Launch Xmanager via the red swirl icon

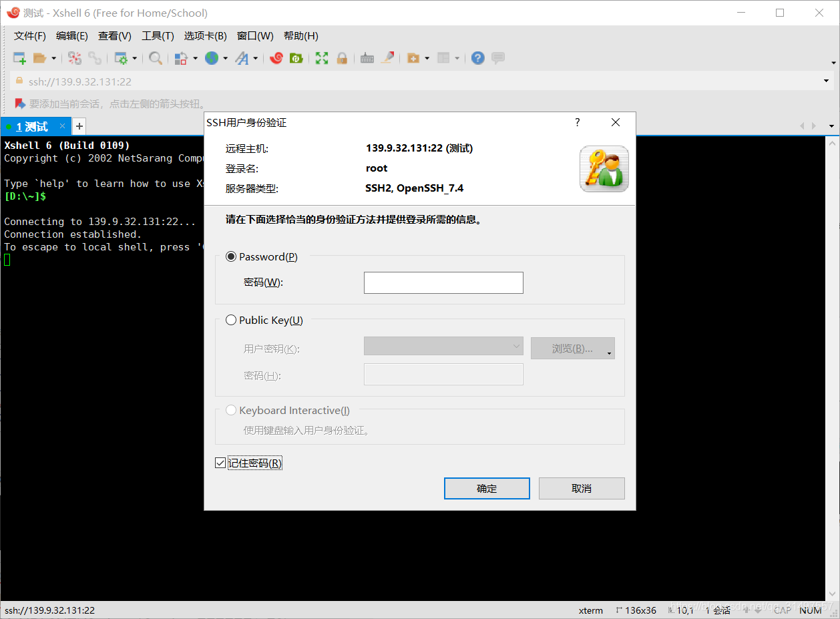[276, 58]
